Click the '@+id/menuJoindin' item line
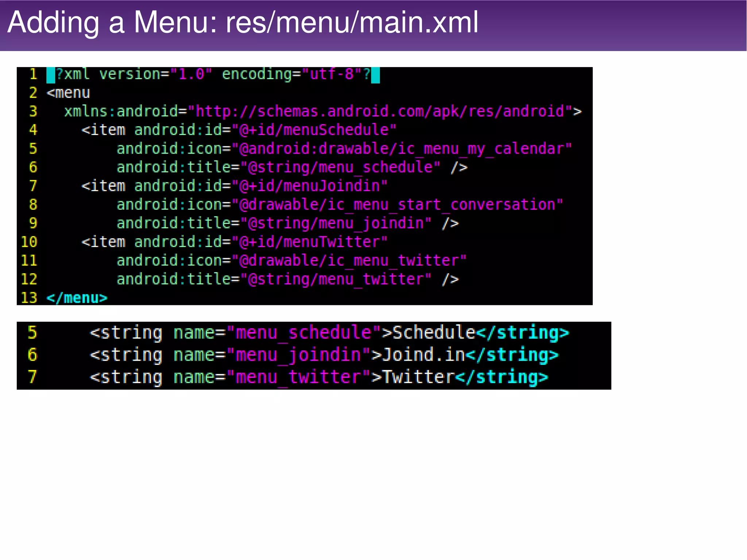Screen dimensions: 747x560 [x=235, y=186]
